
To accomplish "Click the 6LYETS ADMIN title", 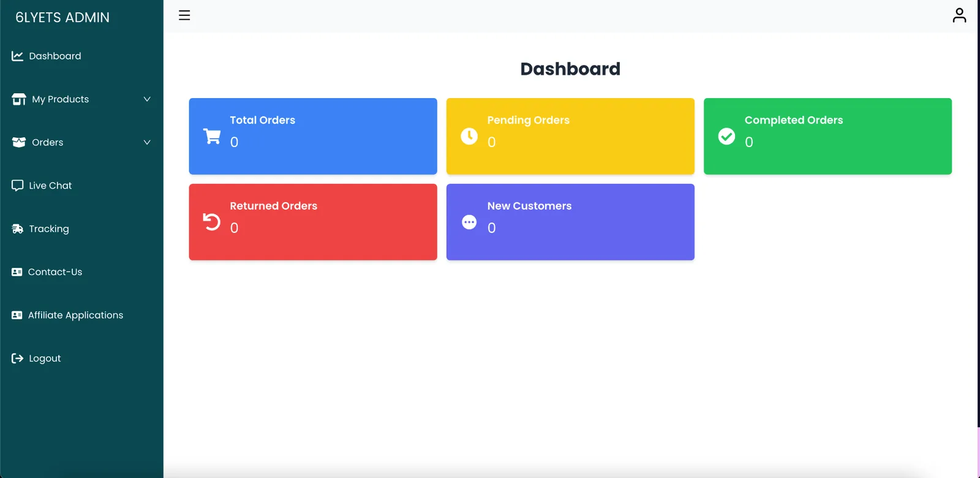I will tap(62, 17).
